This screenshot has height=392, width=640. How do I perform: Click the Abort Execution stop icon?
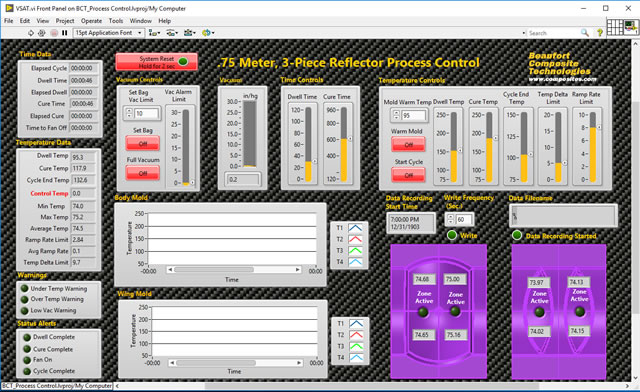(x=54, y=33)
